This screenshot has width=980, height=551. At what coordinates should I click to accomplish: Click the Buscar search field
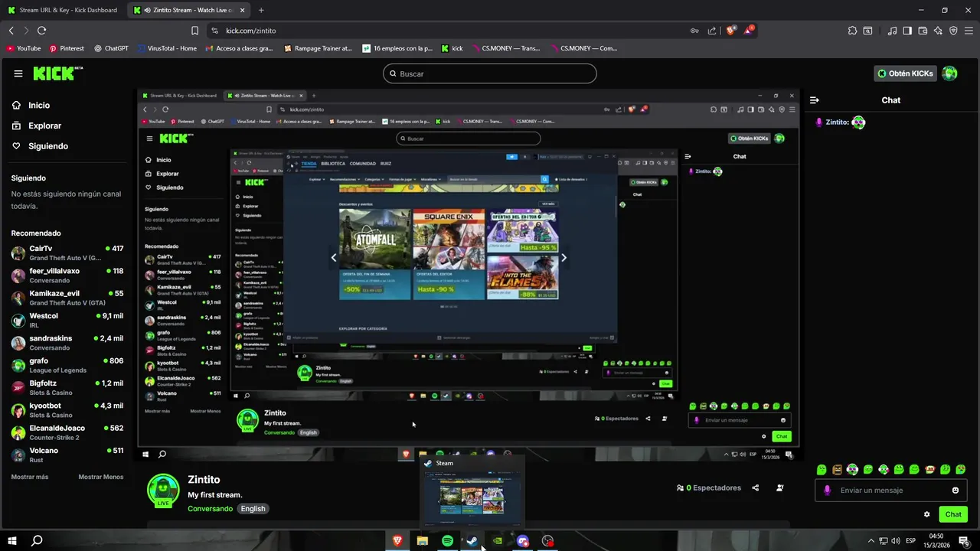coord(490,73)
